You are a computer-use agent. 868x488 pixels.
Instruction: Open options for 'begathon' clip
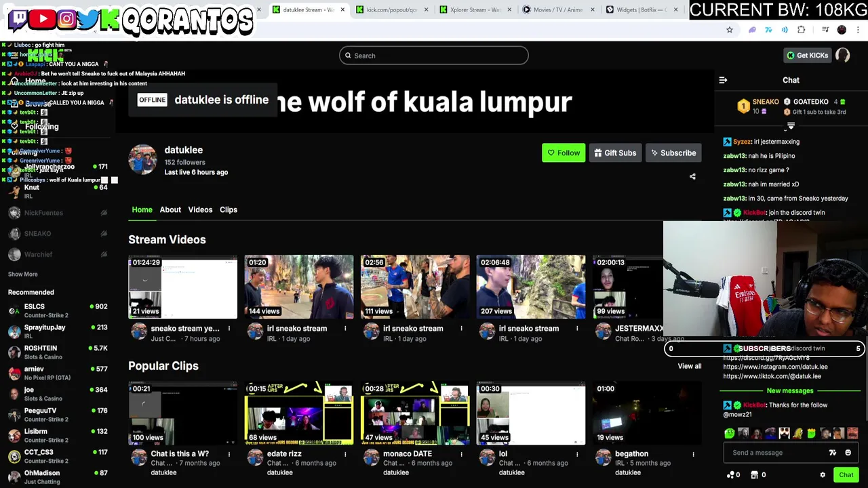coord(693,454)
